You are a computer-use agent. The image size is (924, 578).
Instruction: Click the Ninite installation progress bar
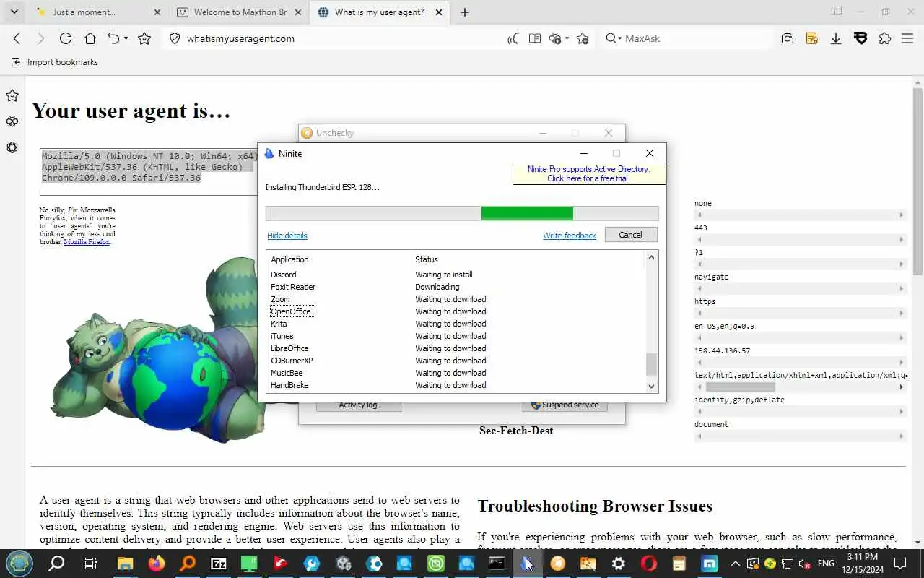click(462, 213)
